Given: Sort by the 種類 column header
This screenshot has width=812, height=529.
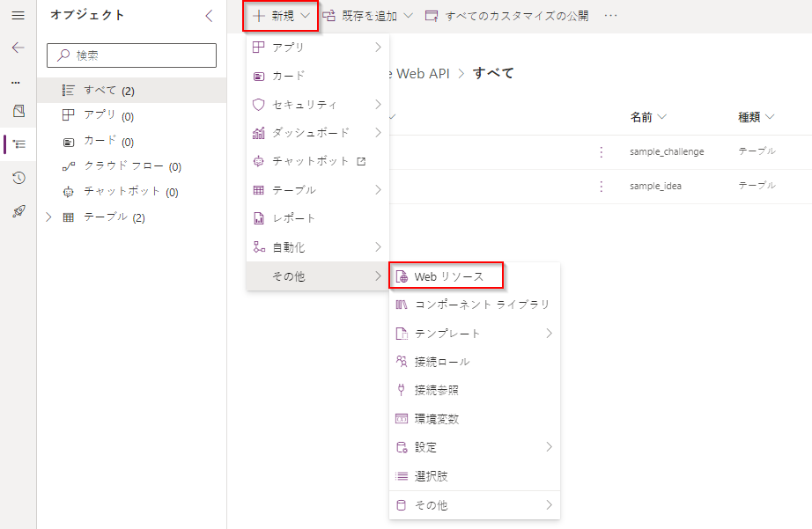Looking at the screenshot, I should point(756,117).
